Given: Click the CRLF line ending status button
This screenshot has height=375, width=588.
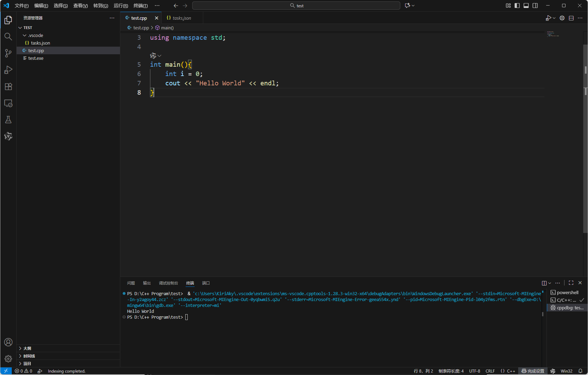Looking at the screenshot, I should tap(490, 371).
